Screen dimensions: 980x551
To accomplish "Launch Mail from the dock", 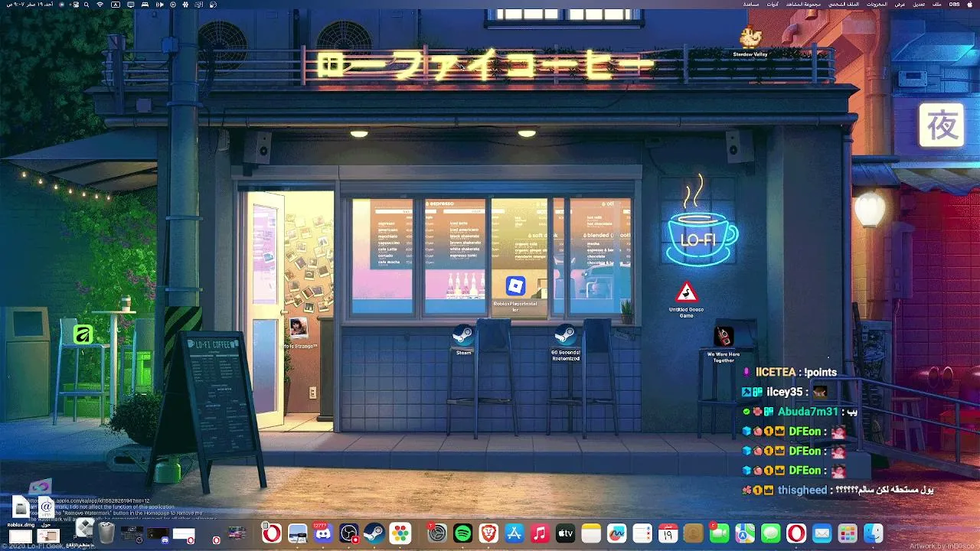I will pyautogui.click(x=822, y=533).
